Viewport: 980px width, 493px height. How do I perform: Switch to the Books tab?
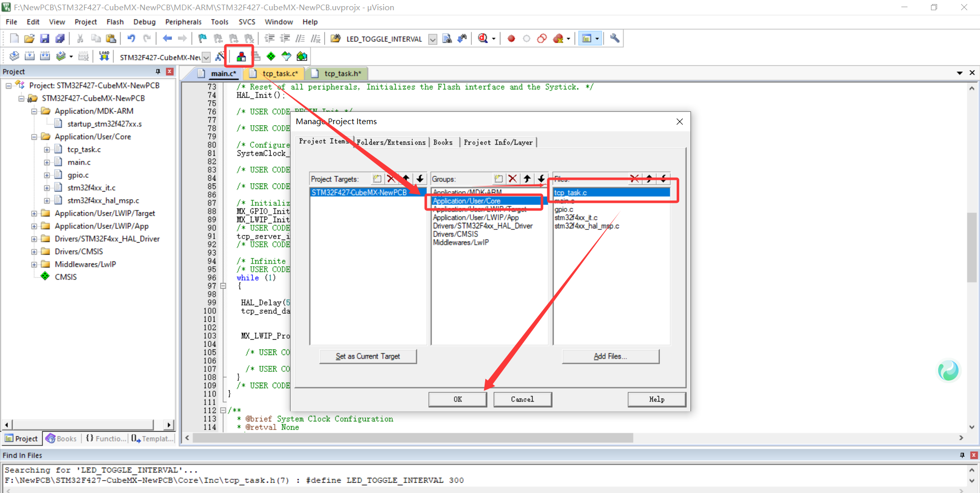tap(443, 142)
